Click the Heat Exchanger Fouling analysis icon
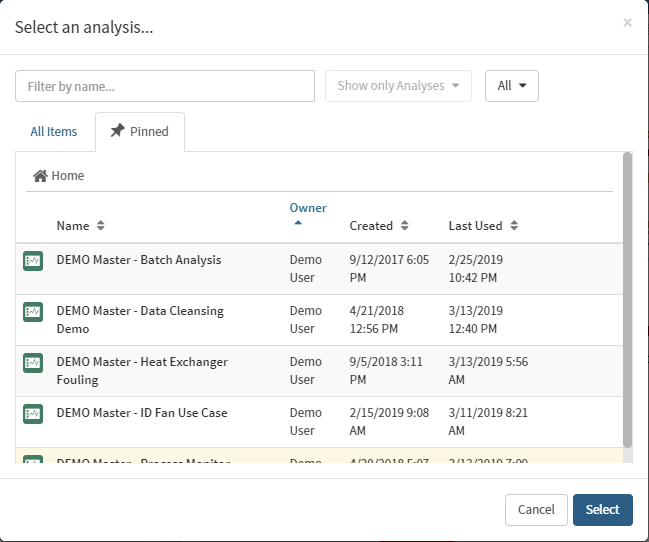Viewport: 649px width, 542px height. tap(33, 363)
